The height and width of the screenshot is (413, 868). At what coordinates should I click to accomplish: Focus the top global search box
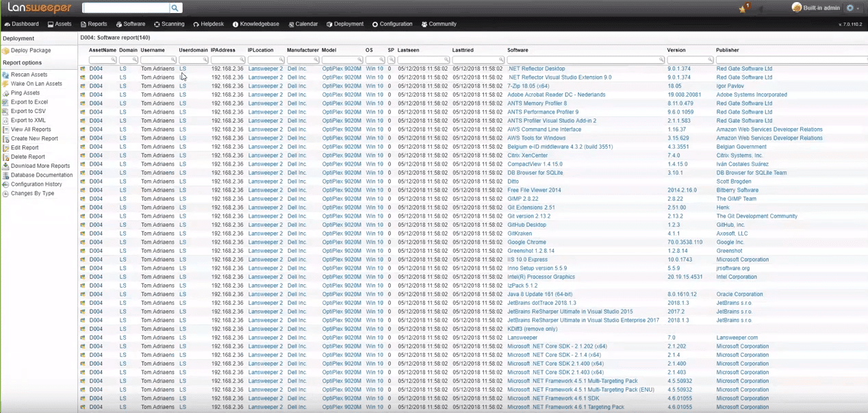point(126,8)
